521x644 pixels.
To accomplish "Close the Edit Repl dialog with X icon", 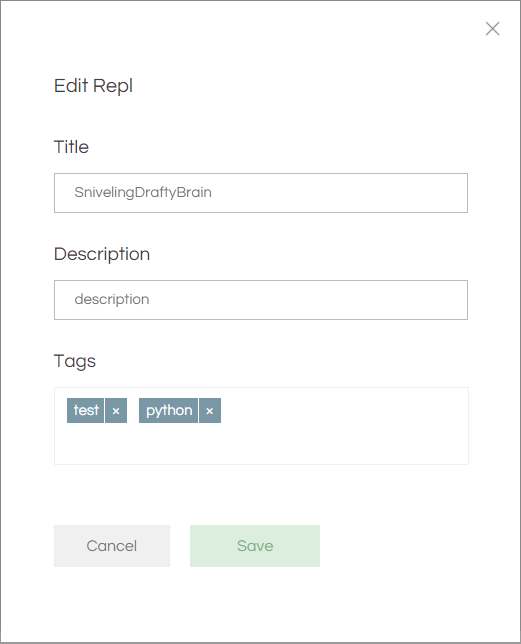I will (492, 29).
